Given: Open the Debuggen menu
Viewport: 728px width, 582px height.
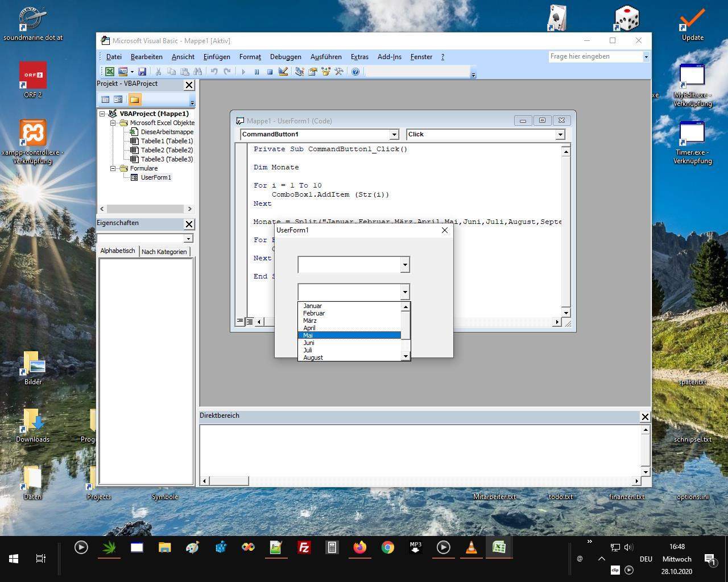Looking at the screenshot, I should (286, 57).
